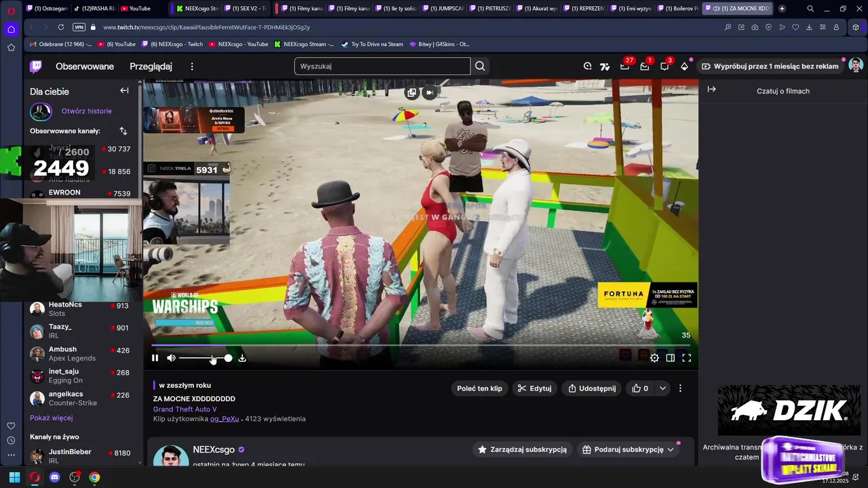Image resolution: width=868 pixels, height=488 pixels.
Task: Open browser downloads icon in the address bar
Action: (x=809, y=27)
